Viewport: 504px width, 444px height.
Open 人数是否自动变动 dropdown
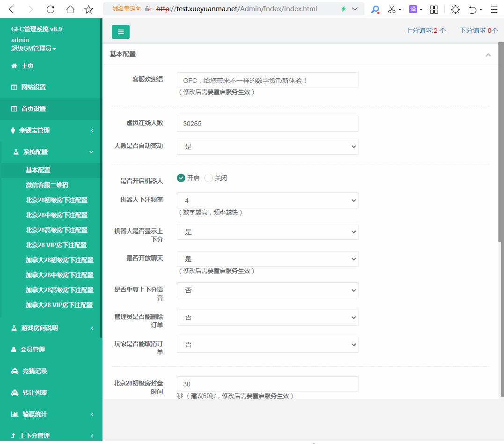(267, 147)
